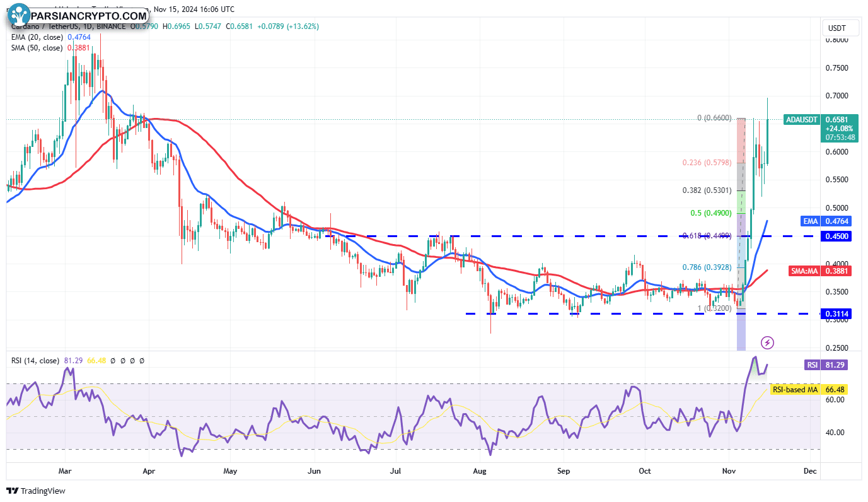Click the SMA legend value 0.3881
Image resolution: width=868 pixels, height=502 pixels.
pyautogui.click(x=78, y=48)
